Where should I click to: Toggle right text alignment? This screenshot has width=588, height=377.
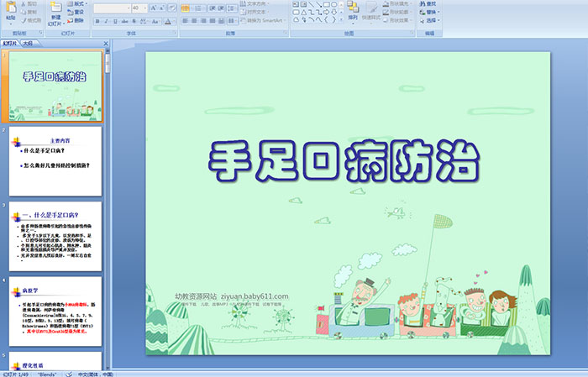203,21
